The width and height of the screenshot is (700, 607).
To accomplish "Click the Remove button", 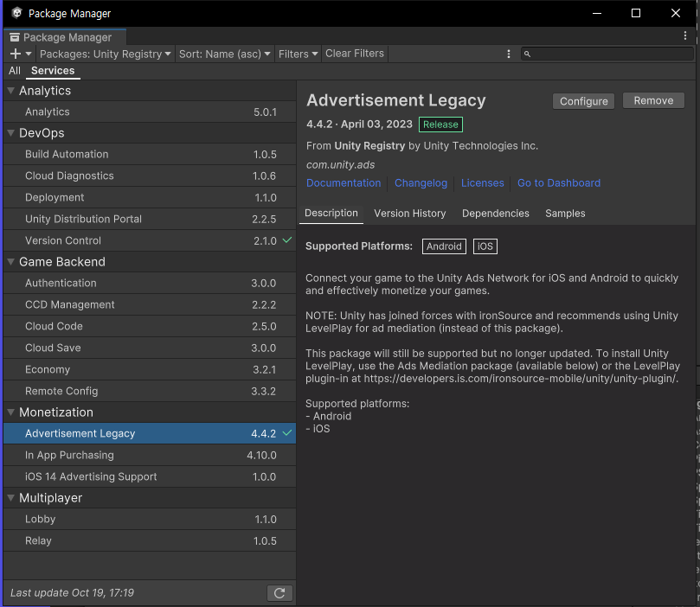I will pyautogui.click(x=653, y=101).
